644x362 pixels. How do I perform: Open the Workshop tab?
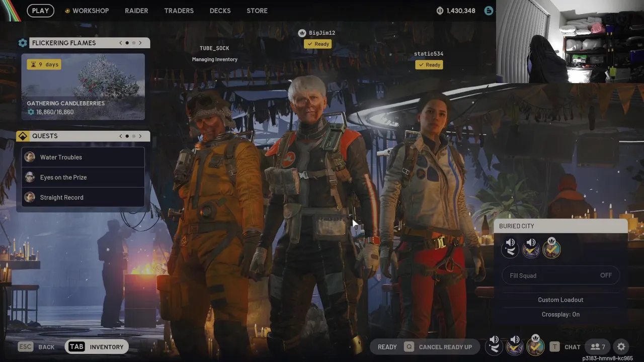tap(91, 11)
